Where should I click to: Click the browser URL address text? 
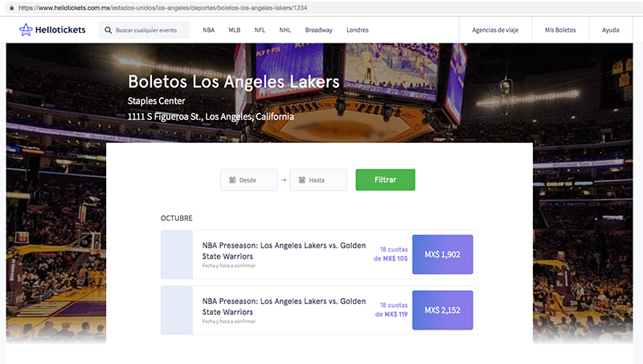(163, 8)
